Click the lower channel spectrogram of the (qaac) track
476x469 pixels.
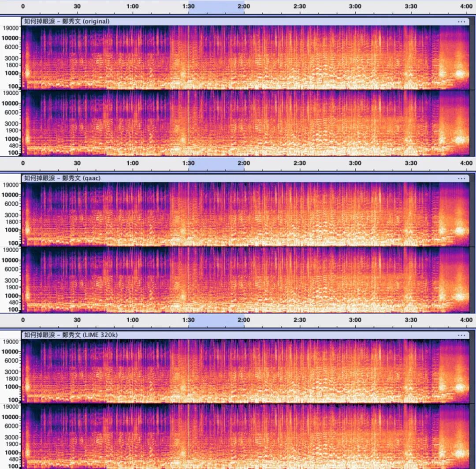tap(245, 280)
